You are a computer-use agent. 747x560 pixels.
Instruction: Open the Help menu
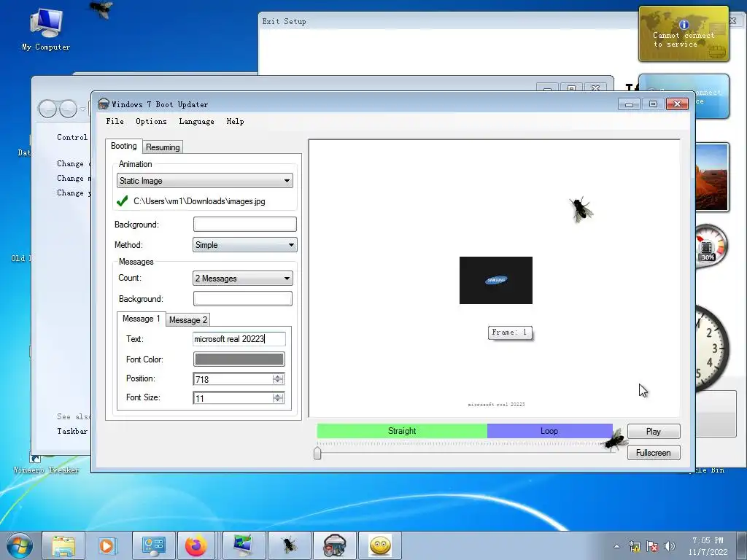pyautogui.click(x=235, y=122)
